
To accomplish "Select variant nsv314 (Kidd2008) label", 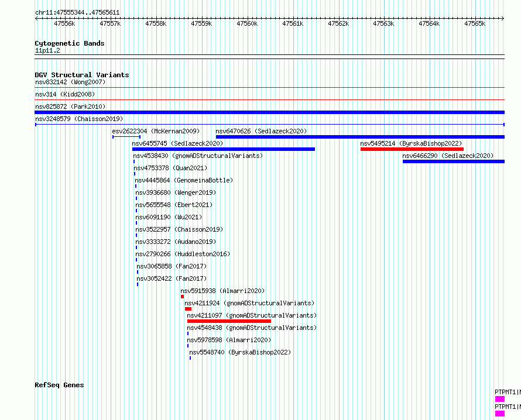I will pyautogui.click(x=65, y=94).
